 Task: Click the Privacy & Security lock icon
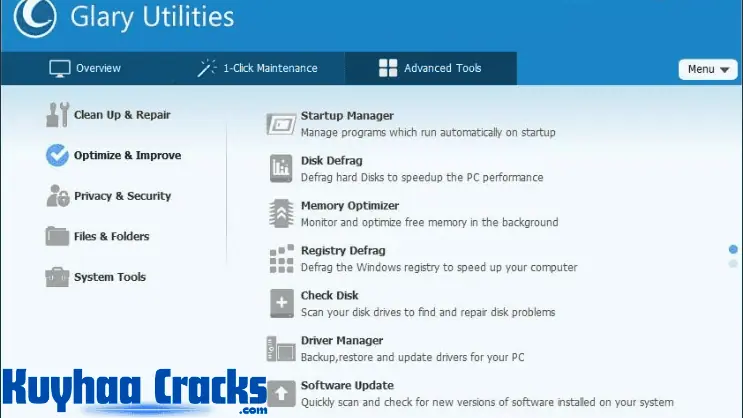(x=57, y=196)
